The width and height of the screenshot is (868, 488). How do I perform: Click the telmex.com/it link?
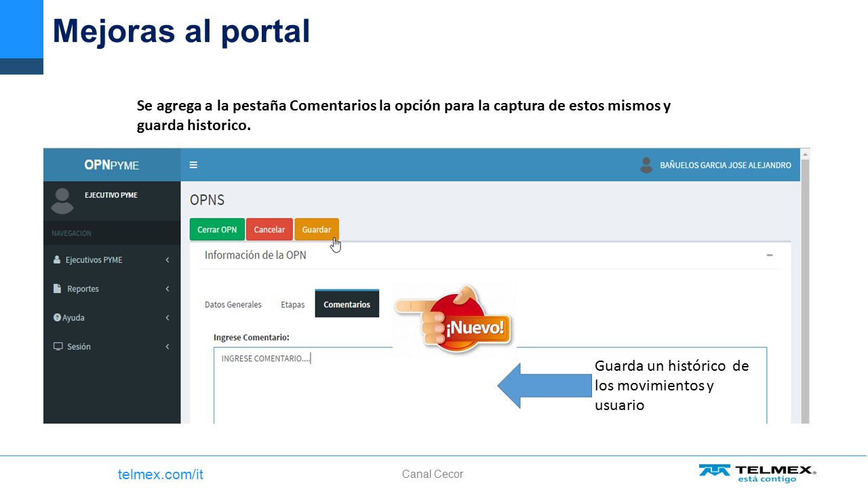pyautogui.click(x=161, y=474)
